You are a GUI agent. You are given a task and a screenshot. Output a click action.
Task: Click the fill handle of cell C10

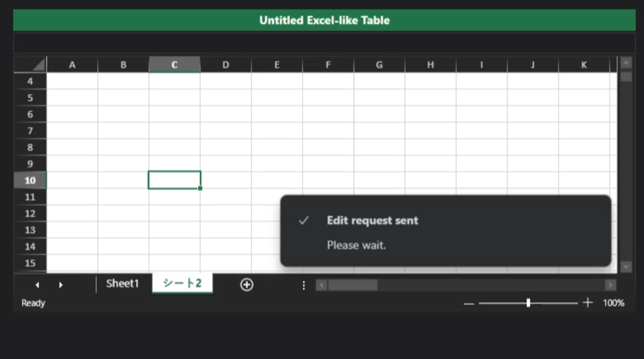point(200,188)
